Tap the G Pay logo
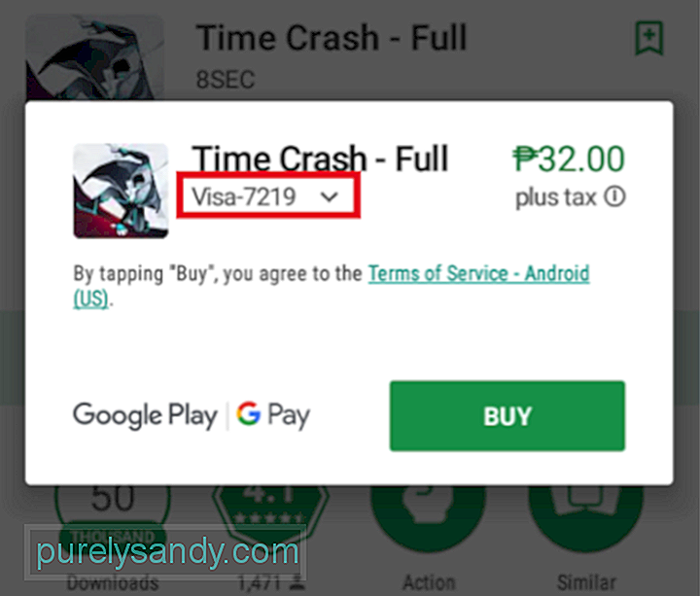This screenshot has width=700, height=596. 273,415
